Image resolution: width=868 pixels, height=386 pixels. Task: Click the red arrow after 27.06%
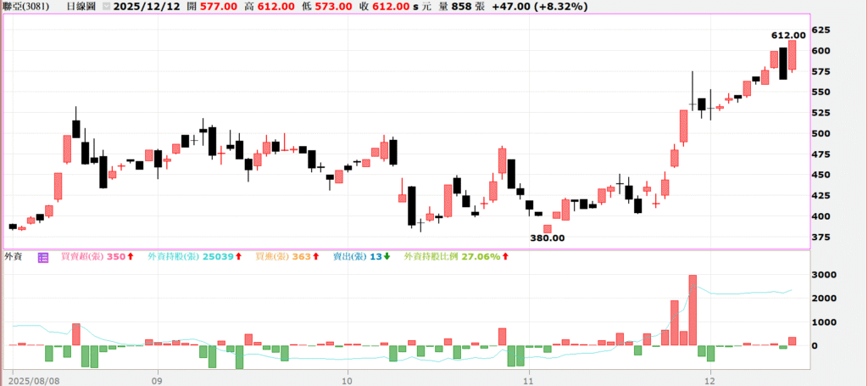pyautogui.click(x=507, y=255)
